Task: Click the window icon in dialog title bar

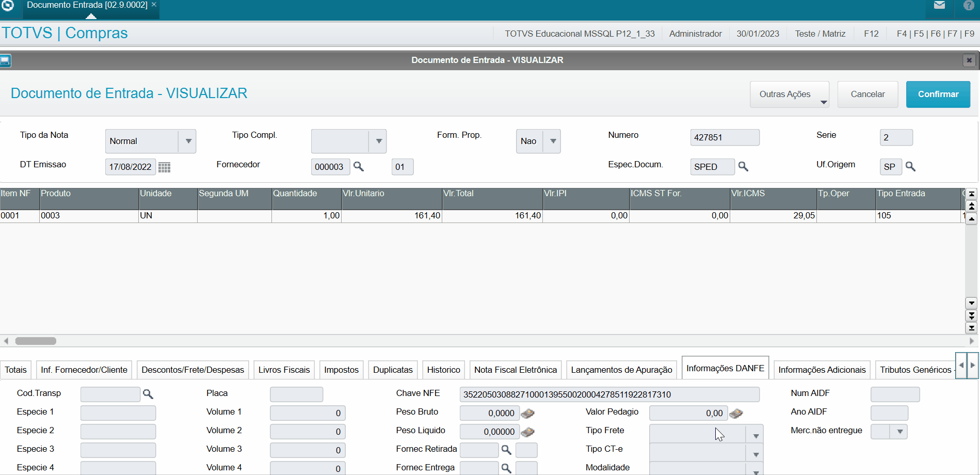Action: point(5,60)
